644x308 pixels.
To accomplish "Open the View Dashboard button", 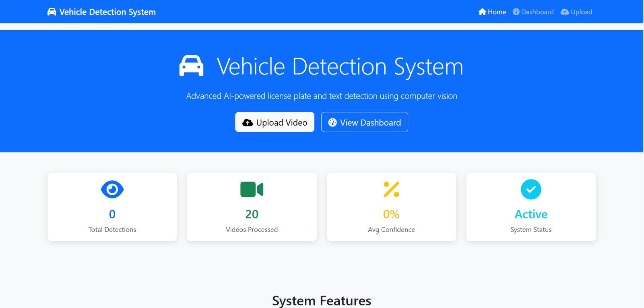I will click(365, 122).
